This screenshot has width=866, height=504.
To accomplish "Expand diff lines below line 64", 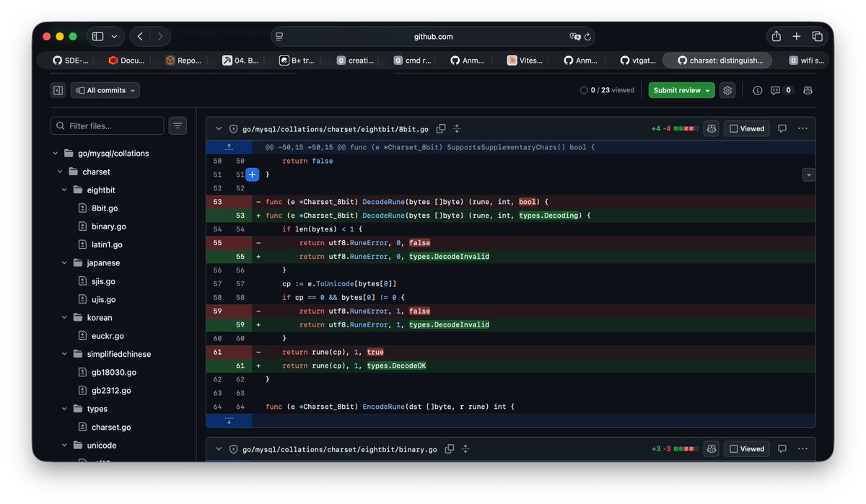I will click(x=229, y=420).
